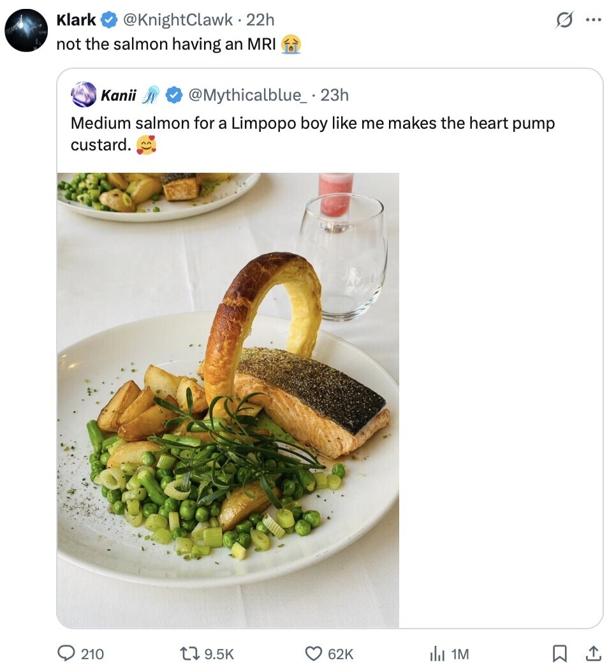616x672 pixels.
Task: Click the Kanii display name
Action: pos(119,95)
